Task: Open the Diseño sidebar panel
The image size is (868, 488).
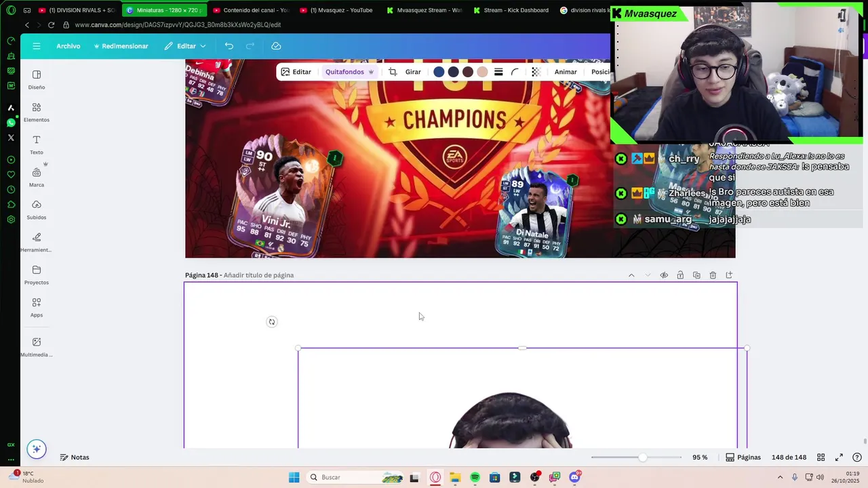Action: tap(37, 79)
